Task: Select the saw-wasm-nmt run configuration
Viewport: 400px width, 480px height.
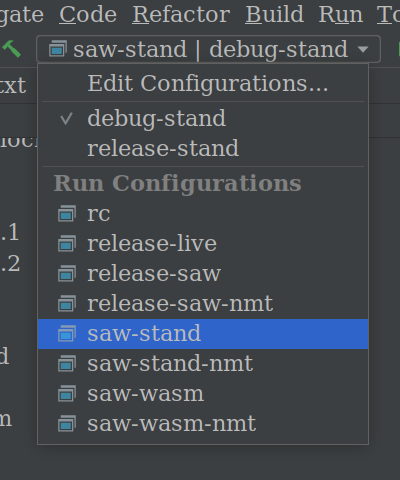Action: (x=203, y=424)
